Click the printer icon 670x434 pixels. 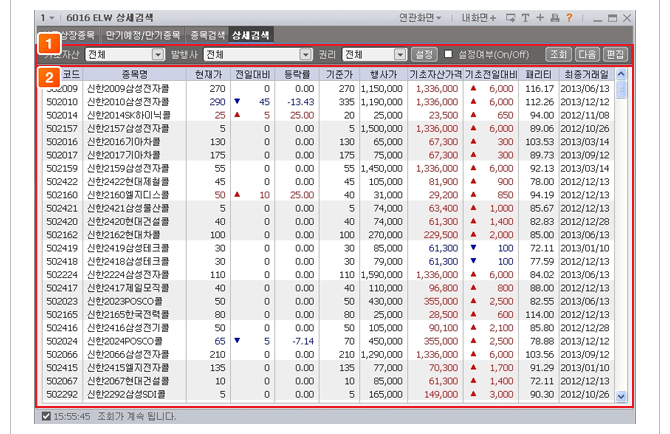point(555,18)
